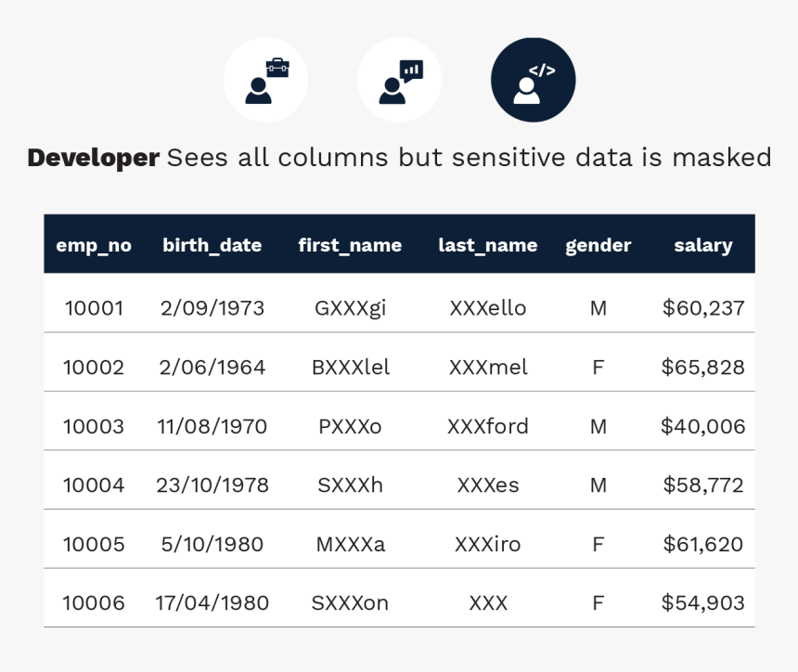This screenshot has width=798, height=672.
Task: Select the birth date 11/08/1970 cell
Action: point(212,426)
